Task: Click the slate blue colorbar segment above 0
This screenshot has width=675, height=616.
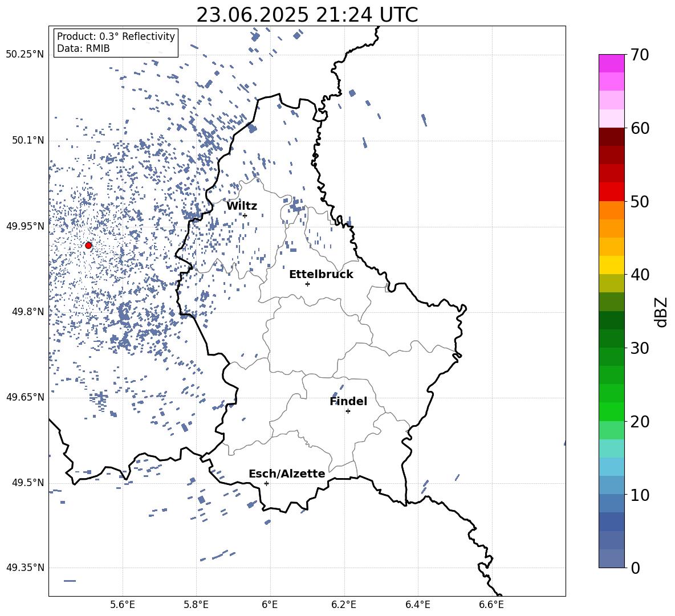Action: click(x=611, y=558)
